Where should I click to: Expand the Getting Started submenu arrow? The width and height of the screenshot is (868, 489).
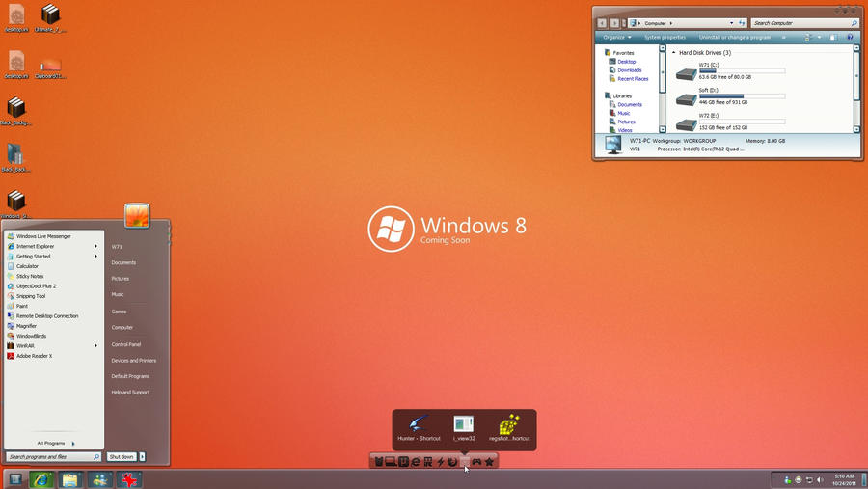click(95, 257)
